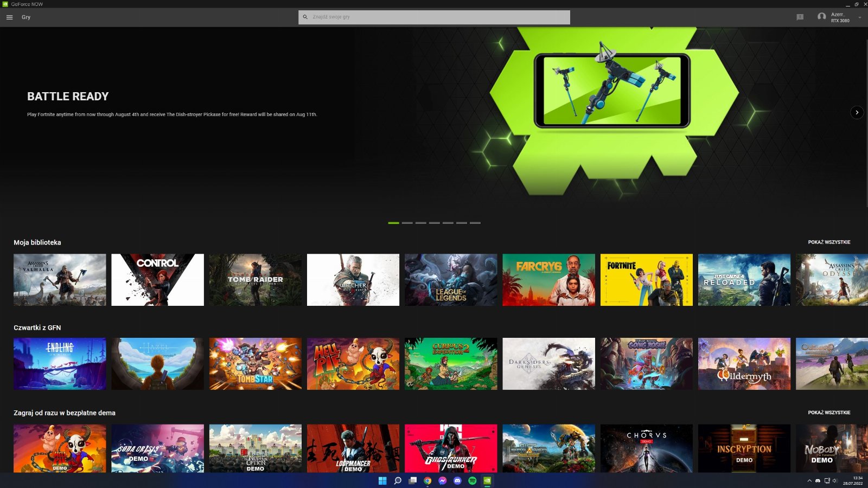The height and width of the screenshot is (488, 868).
Task: Open League of Legends tile
Action: (x=451, y=280)
